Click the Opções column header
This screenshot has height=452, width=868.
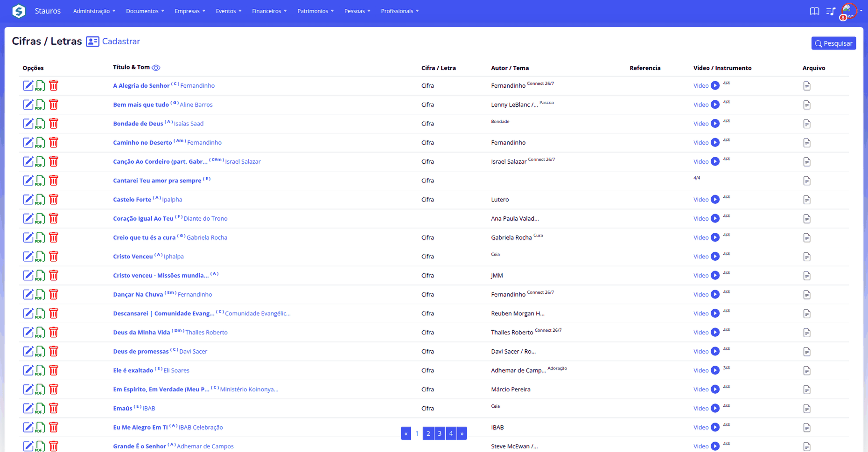33,68
